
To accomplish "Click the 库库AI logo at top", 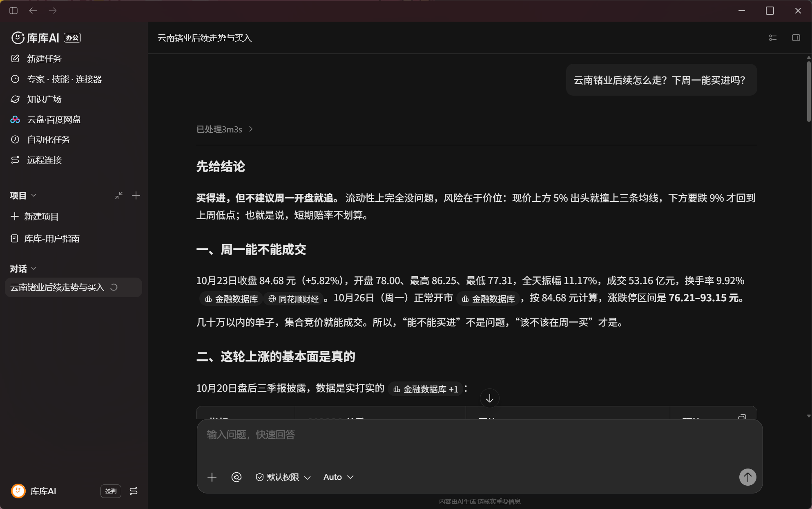I will click(35, 38).
